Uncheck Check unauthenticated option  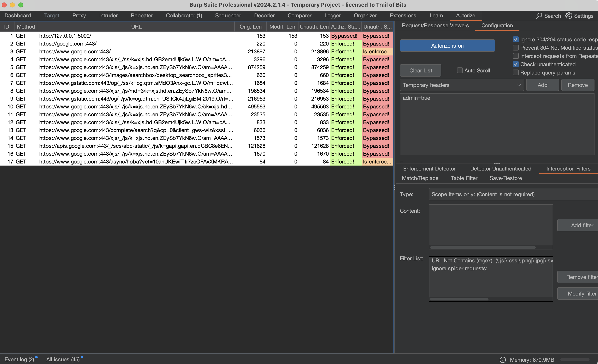pos(516,64)
